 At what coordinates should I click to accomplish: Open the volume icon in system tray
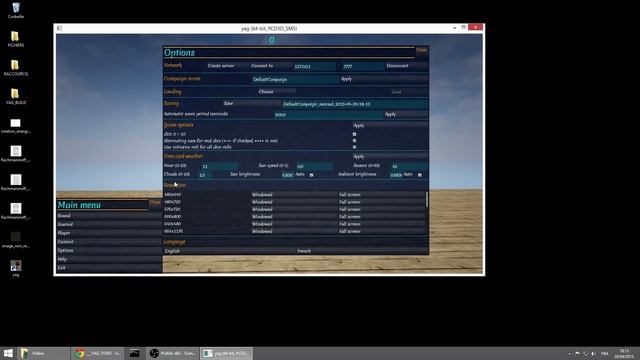pyautogui.click(x=593, y=353)
